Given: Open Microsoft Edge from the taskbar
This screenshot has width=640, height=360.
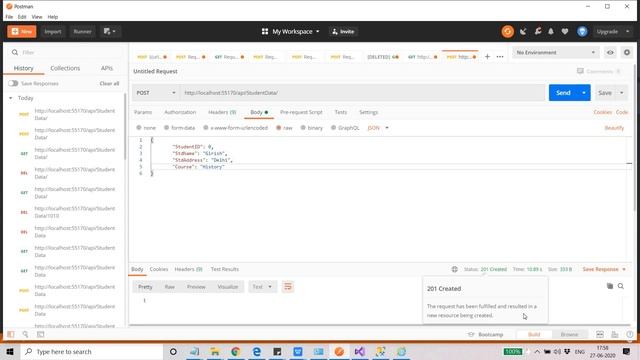Looking at the screenshot, I should (256, 351).
